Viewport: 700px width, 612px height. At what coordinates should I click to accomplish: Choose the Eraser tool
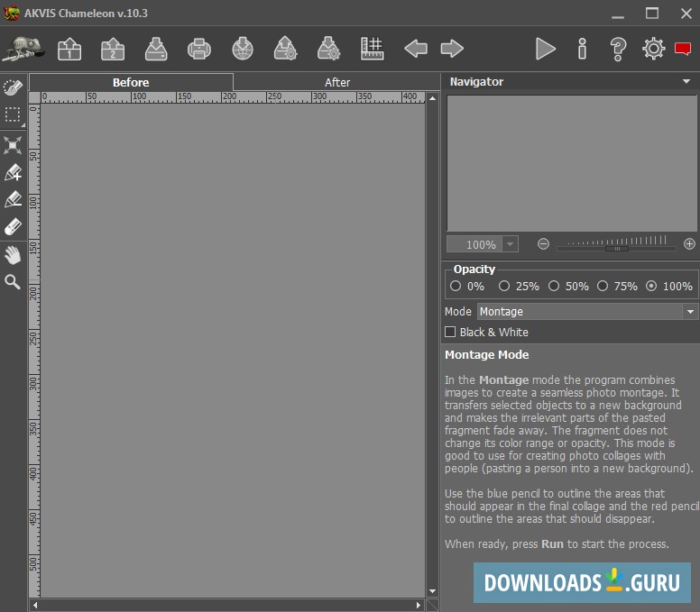point(13,227)
